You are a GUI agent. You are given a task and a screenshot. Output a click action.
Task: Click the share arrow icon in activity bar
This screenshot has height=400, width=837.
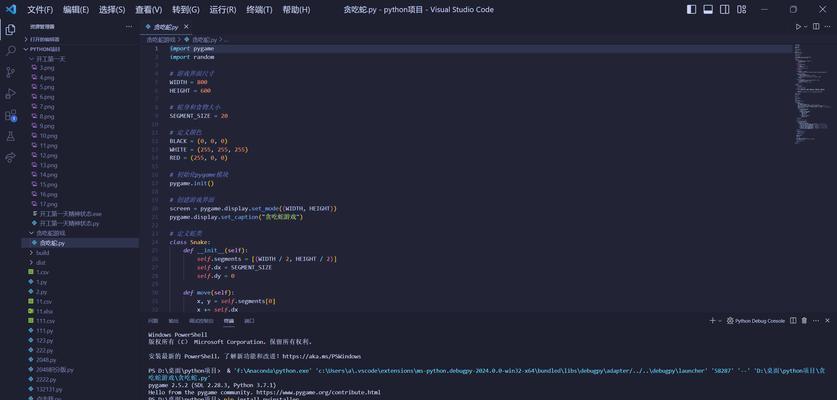10,158
